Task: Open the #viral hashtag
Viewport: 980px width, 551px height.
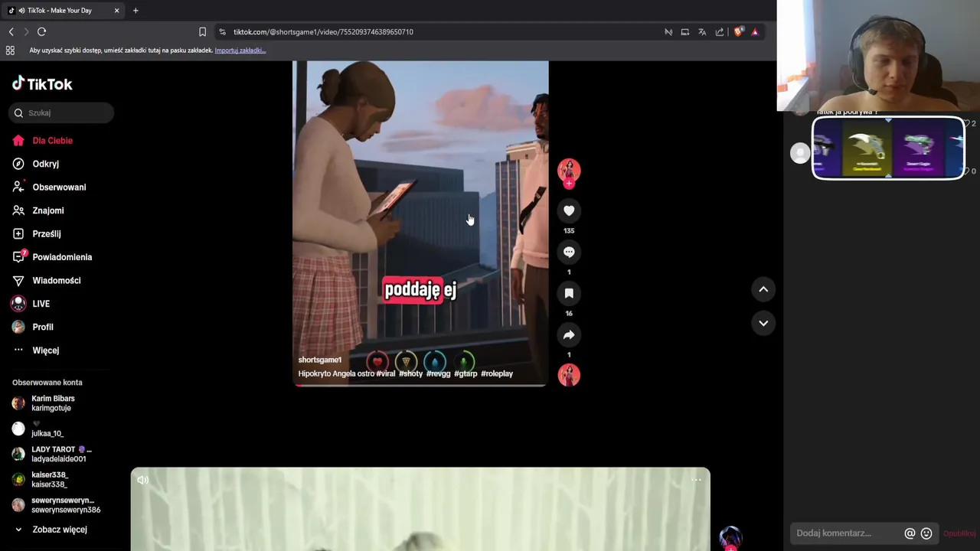Action: [386, 373]
